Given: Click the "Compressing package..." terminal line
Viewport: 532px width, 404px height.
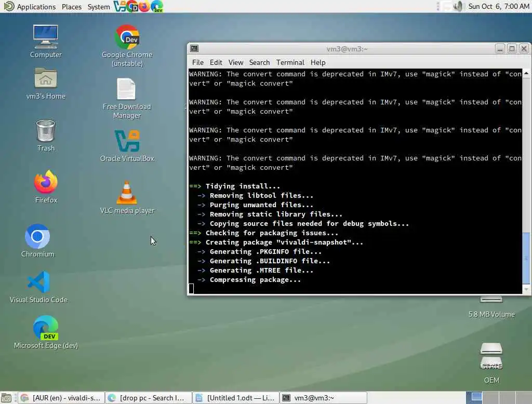Looking at the screenshot, I should click(255, 280).
